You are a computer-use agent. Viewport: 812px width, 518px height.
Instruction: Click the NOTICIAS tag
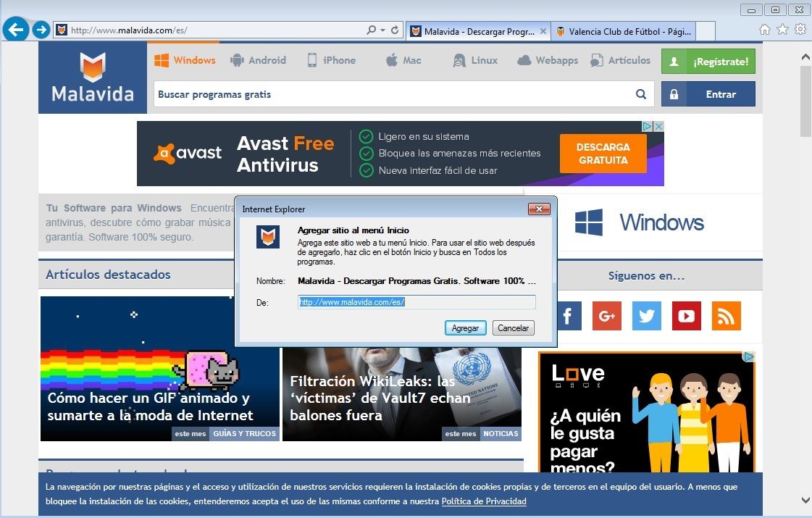[x=501, y=433]
